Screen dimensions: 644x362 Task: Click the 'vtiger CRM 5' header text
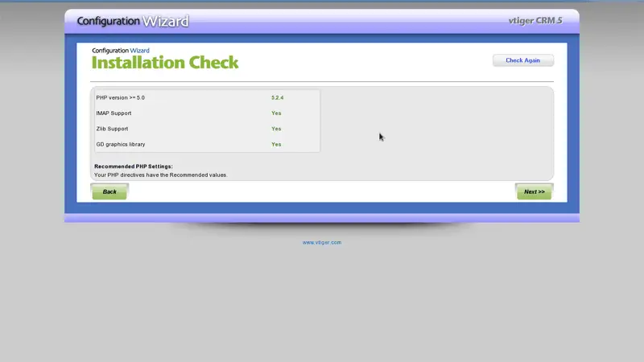pos(535,21)
